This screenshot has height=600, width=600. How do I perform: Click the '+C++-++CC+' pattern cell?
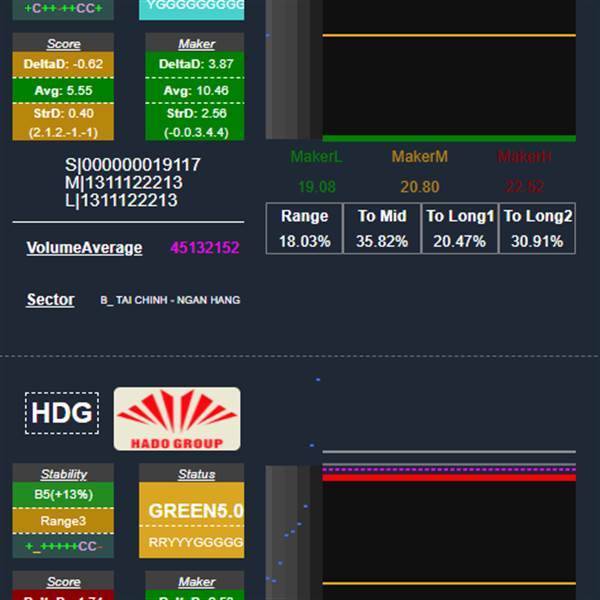click(x=63, y=9)
